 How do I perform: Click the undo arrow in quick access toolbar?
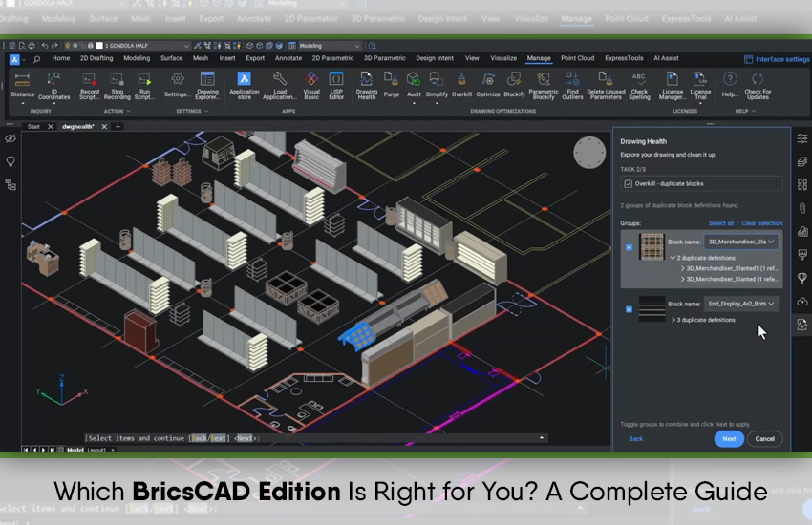[x=45, y=46]
